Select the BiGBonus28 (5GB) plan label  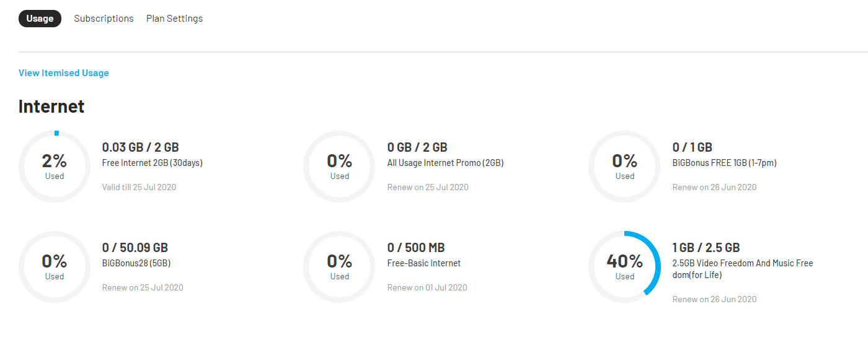pyautogui.click(x=136, y=263)
